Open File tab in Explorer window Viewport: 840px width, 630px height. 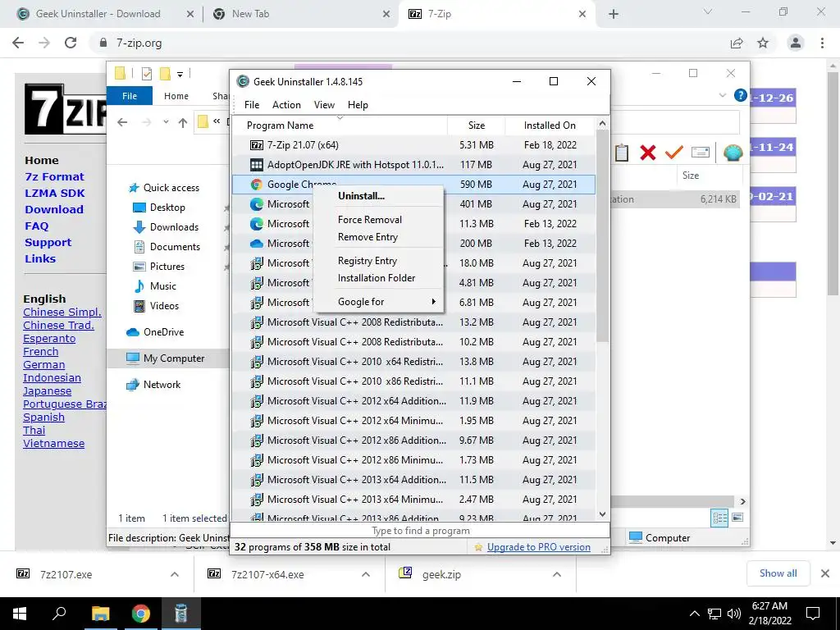130,96
